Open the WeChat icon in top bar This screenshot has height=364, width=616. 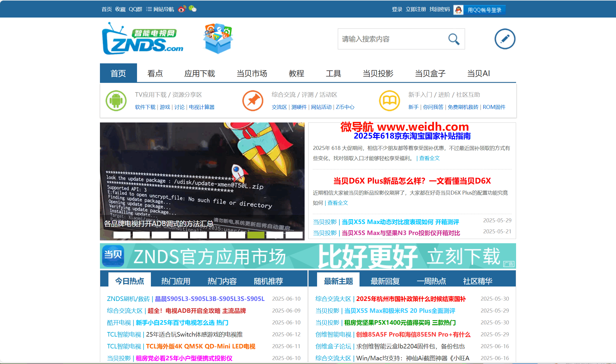click(x=192, y=9)
